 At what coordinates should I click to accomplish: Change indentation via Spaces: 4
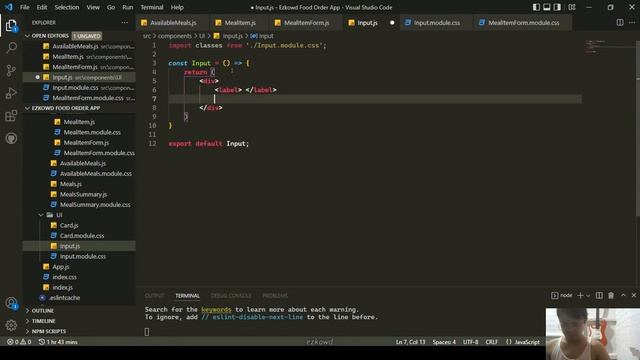tap(444, 342)
